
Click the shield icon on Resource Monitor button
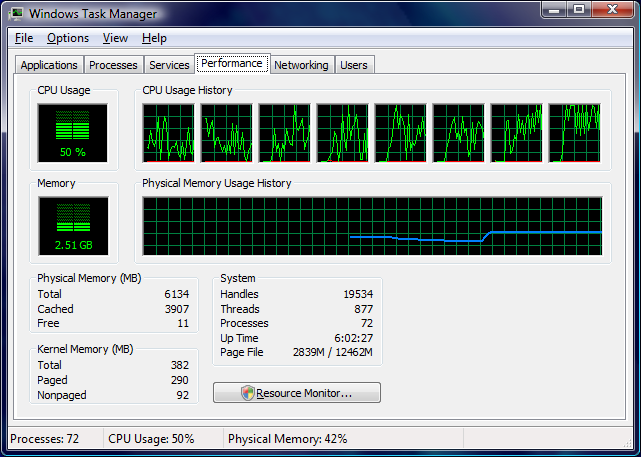(248, 393)
